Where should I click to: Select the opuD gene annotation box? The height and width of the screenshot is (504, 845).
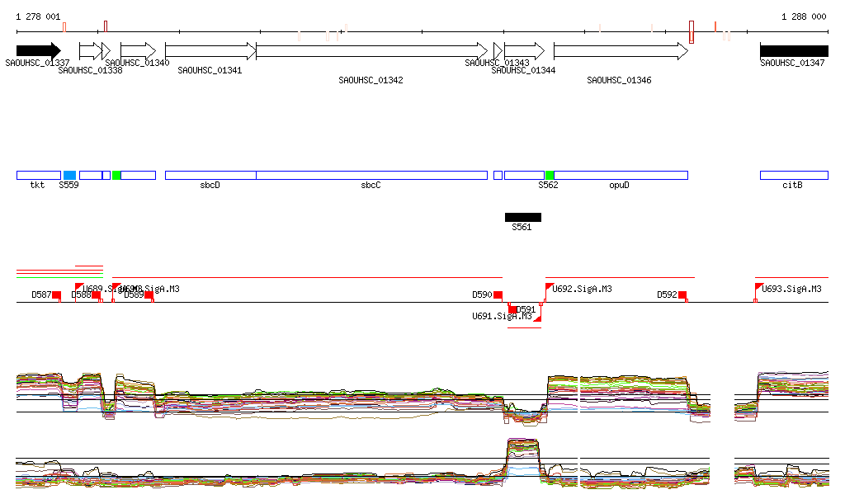[x=621, y=176]
